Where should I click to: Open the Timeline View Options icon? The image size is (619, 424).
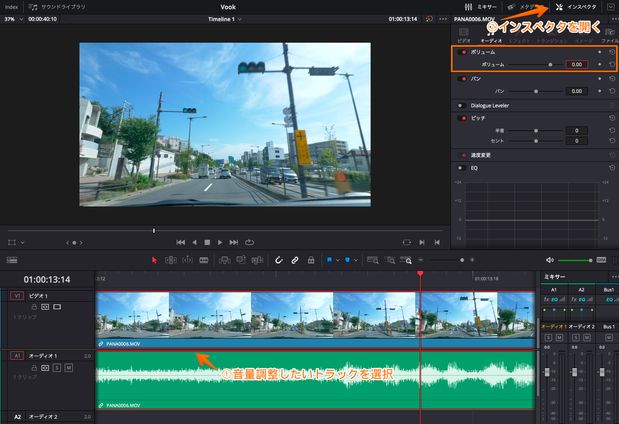coord(12,260)
